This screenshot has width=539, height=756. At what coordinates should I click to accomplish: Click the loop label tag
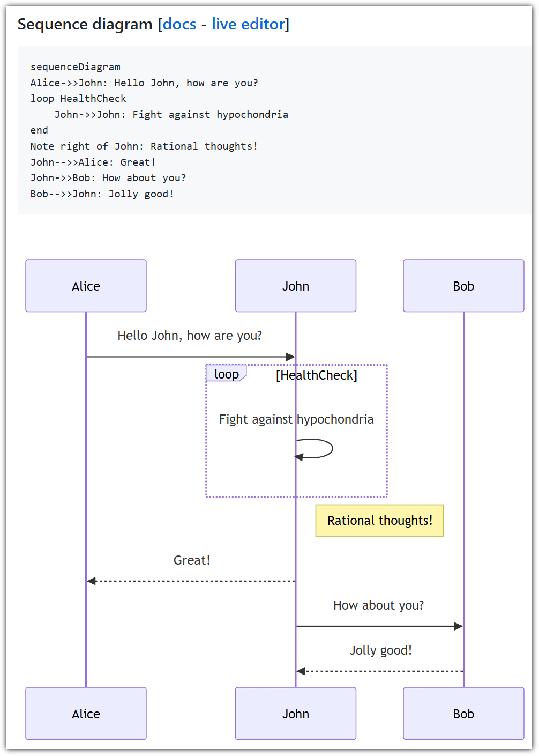pos(226,374)
